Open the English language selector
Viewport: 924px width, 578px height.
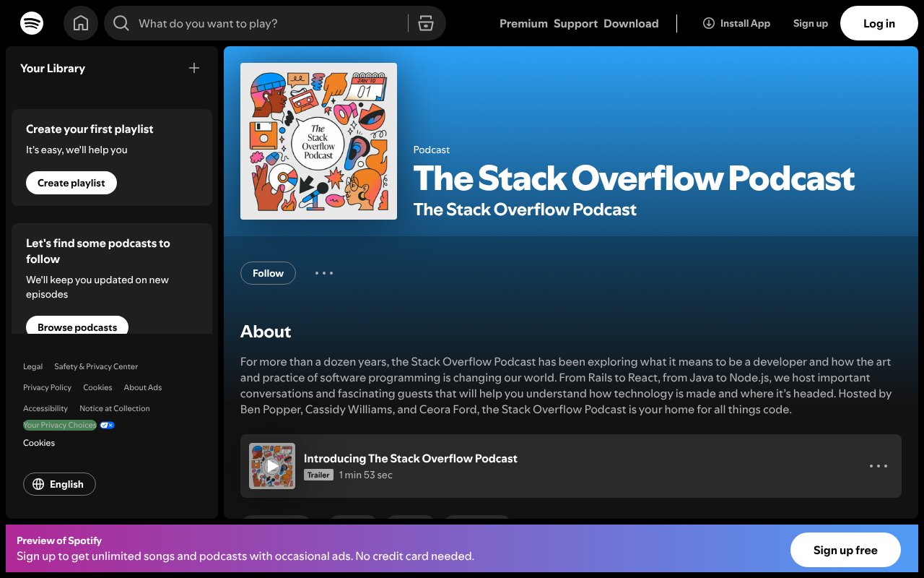59,484
